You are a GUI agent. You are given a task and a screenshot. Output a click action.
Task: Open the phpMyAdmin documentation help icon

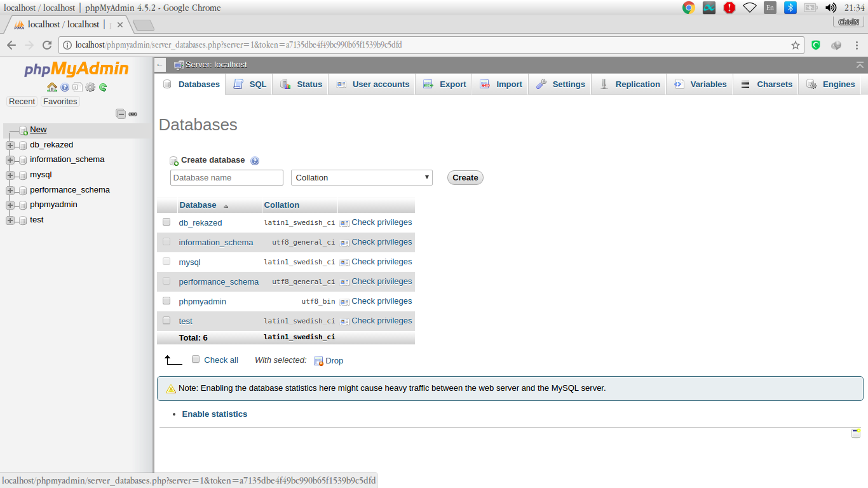click(65, 87)
